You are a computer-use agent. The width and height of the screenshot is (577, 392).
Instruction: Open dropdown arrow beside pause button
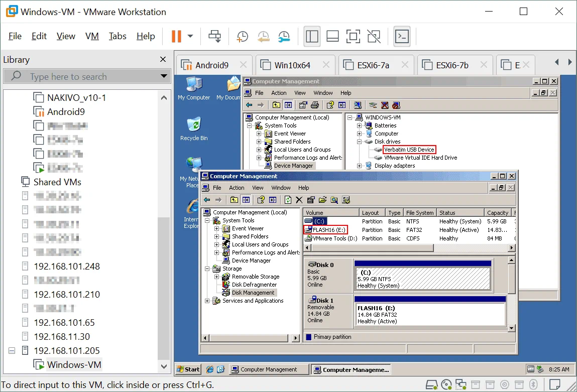pyautogui.click(x=190, y=36)
